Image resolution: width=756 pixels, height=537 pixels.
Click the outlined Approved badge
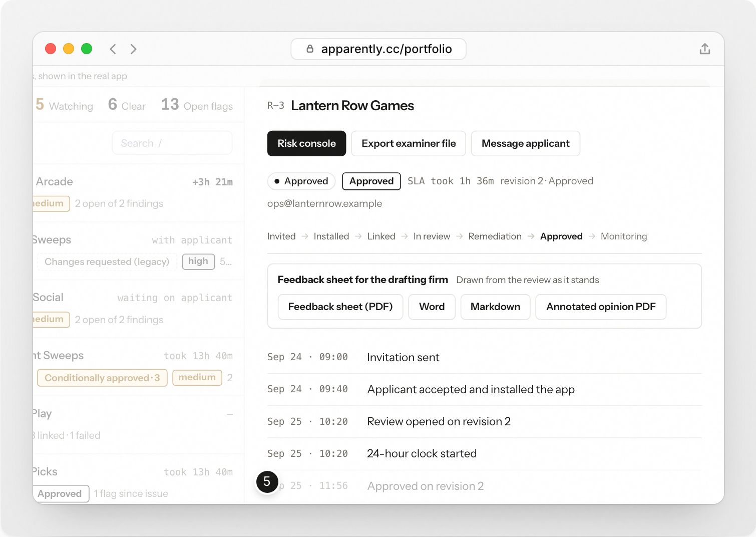pos(371,181)
